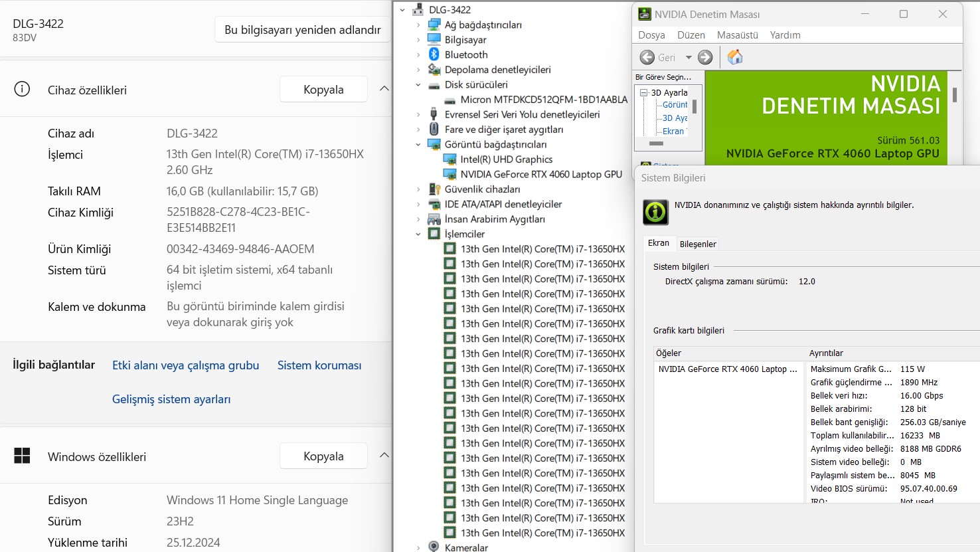Open the Yardım menu

(x=785, y=35)
